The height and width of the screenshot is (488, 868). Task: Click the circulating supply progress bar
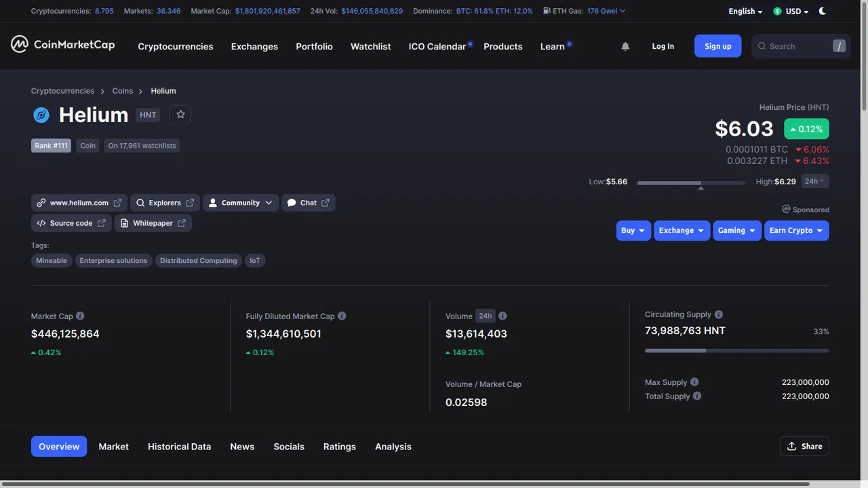point(736,350)
